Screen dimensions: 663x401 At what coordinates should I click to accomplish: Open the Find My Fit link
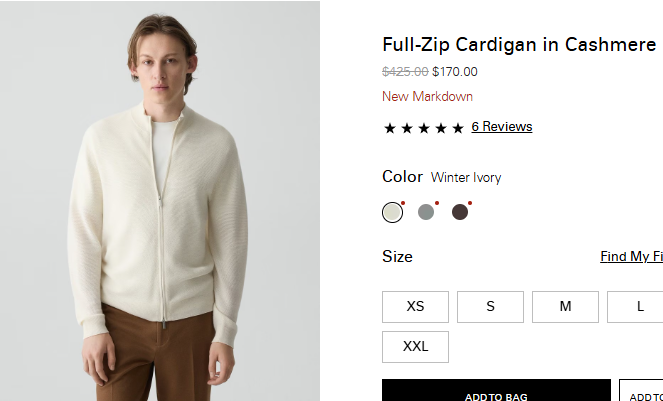(x=631, y=257)
